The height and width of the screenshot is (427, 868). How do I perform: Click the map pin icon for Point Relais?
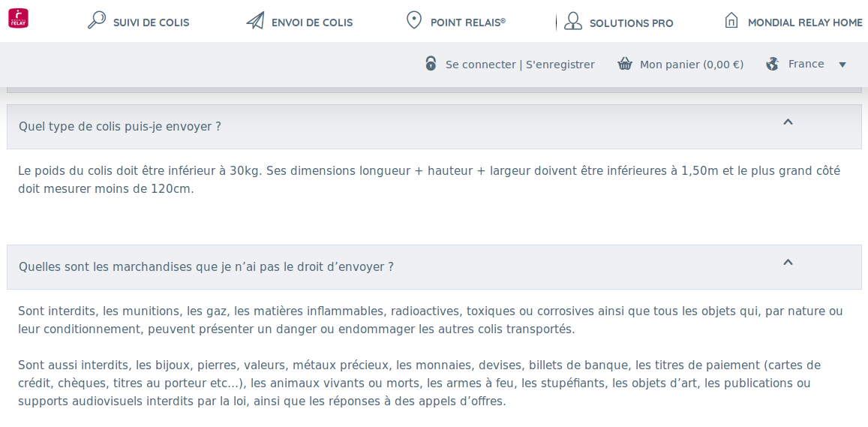tap(413, 20)
